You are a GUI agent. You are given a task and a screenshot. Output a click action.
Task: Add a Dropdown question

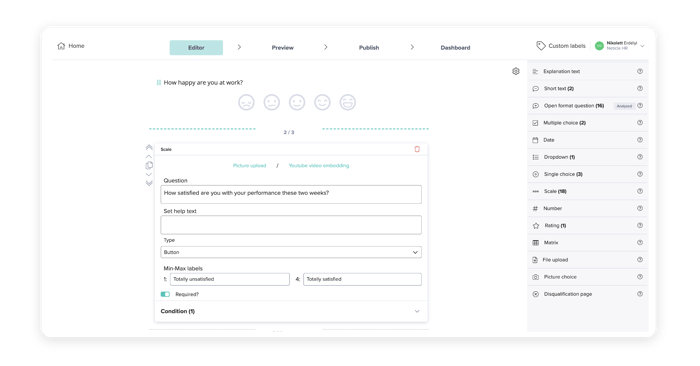[x=588, y=157]
